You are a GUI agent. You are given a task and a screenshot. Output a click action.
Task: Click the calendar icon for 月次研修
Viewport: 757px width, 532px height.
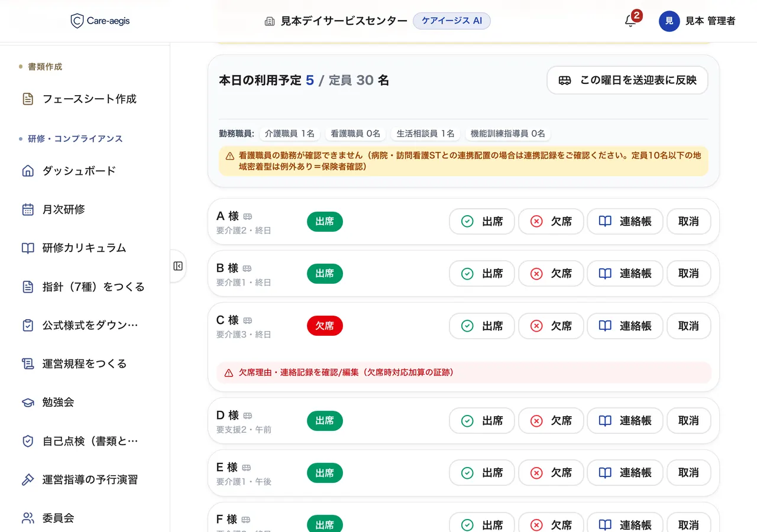28,209
